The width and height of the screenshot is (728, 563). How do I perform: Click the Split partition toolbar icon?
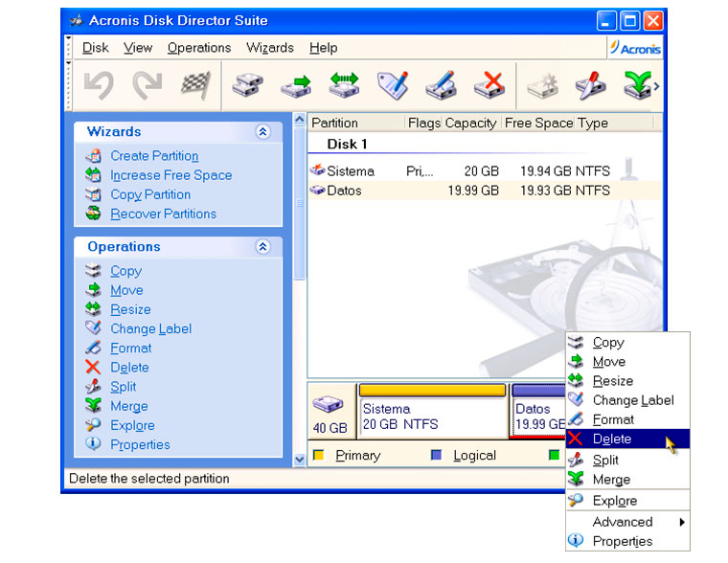coord(590,85)
